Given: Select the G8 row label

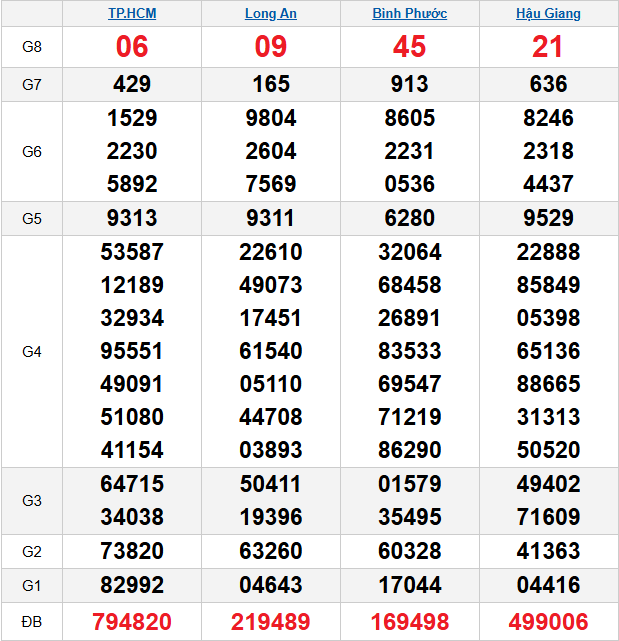Looking at the screenshot, I should [32, 47].
